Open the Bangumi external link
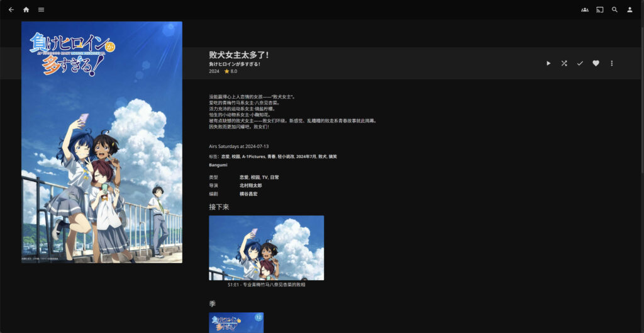The width and height of the screenshot is (644, 333). click(218, 165)
